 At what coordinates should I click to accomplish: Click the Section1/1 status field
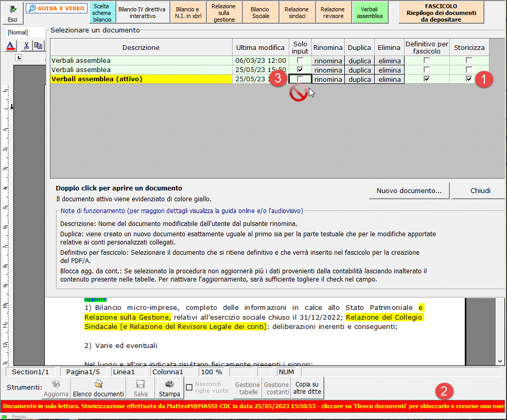tap(30, 372)
